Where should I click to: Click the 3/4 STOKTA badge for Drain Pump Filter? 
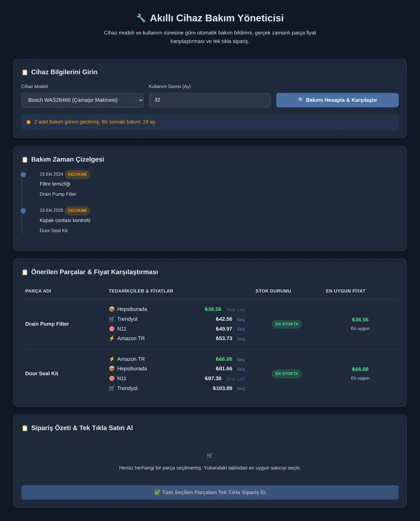point(287,324)
